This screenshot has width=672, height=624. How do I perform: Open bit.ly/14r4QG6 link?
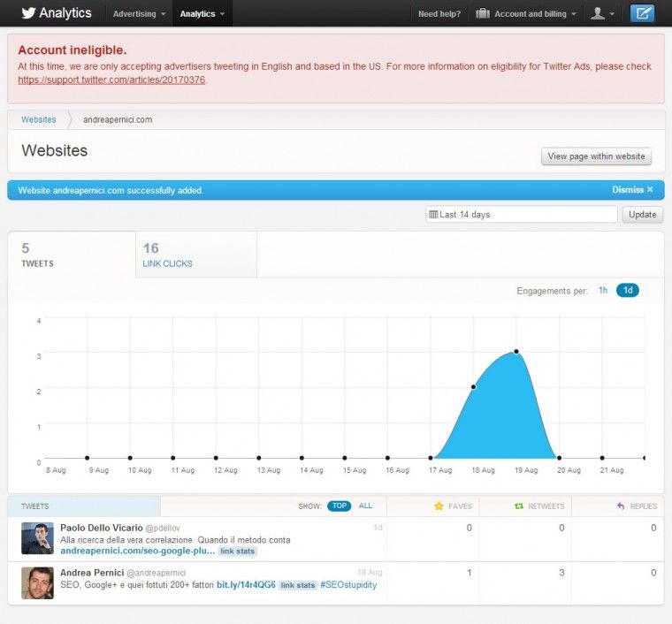246,584
